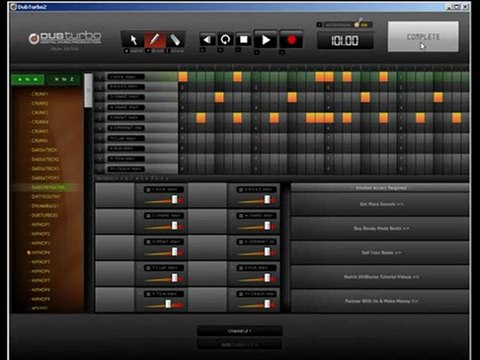The image size is (480, 360).
Task: Turn off last orange step in 5-HIHAT row
Action: click(x=456, y=118)
